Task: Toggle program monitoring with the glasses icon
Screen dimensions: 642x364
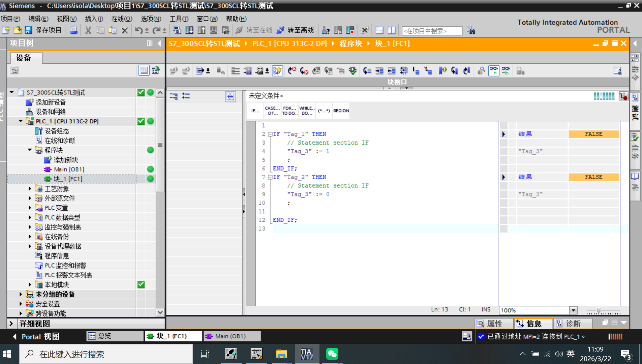Action: click(494, 71)
